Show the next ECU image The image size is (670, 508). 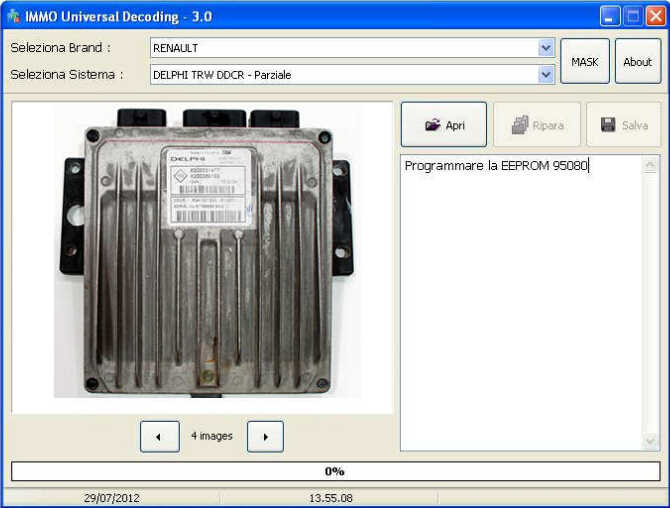265,437
